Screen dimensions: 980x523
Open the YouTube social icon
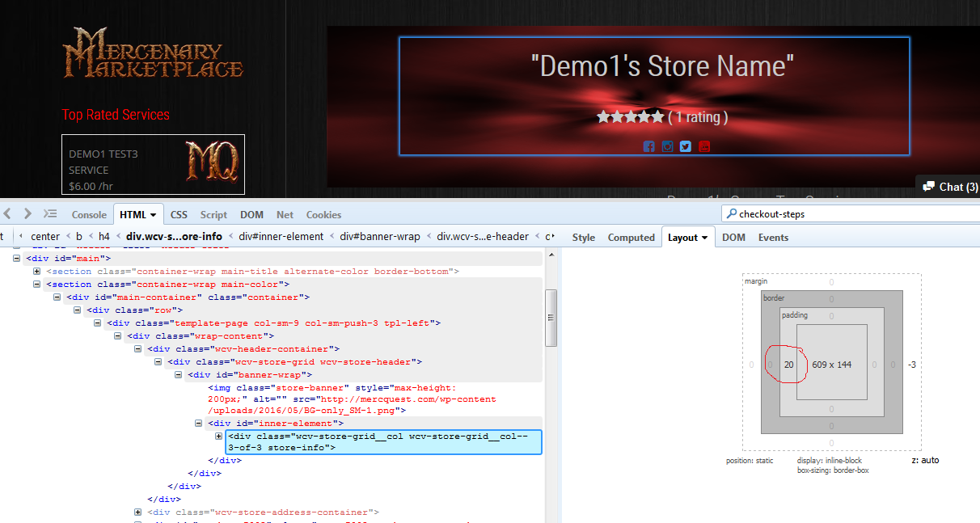(x=704, y=146)
